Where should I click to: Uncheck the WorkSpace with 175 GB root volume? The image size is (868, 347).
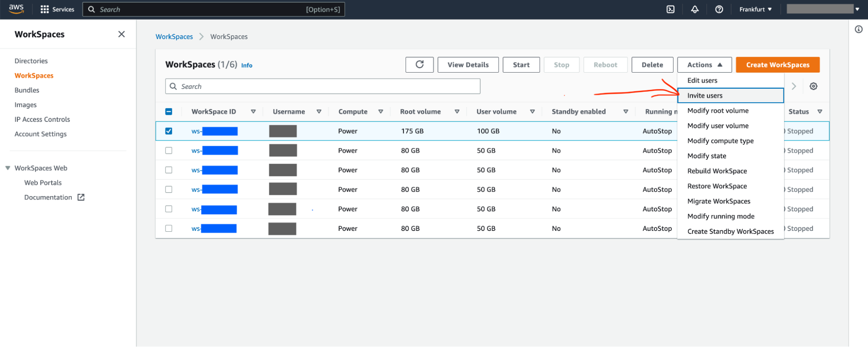(169, 131)
